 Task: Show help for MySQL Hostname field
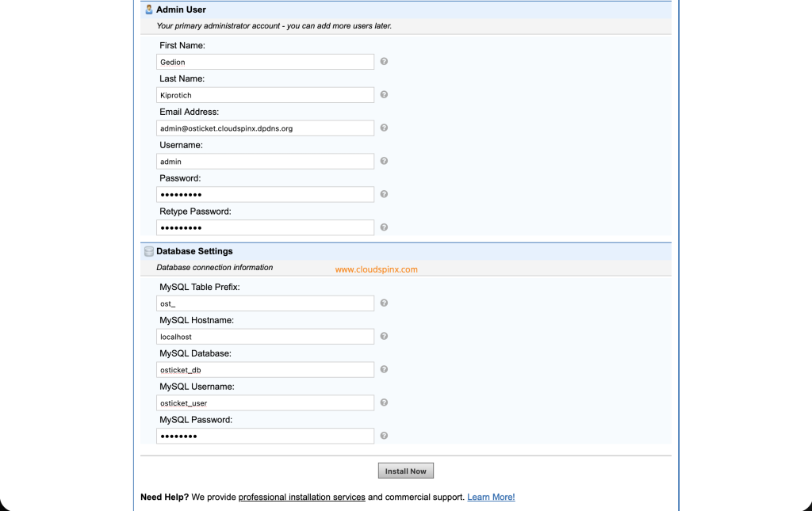pos(384,336)
